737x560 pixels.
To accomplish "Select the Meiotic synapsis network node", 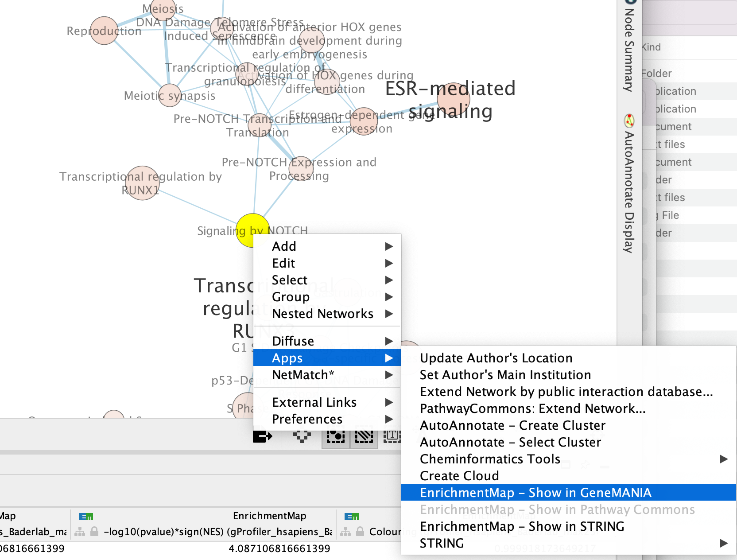I will coord(170,95).
